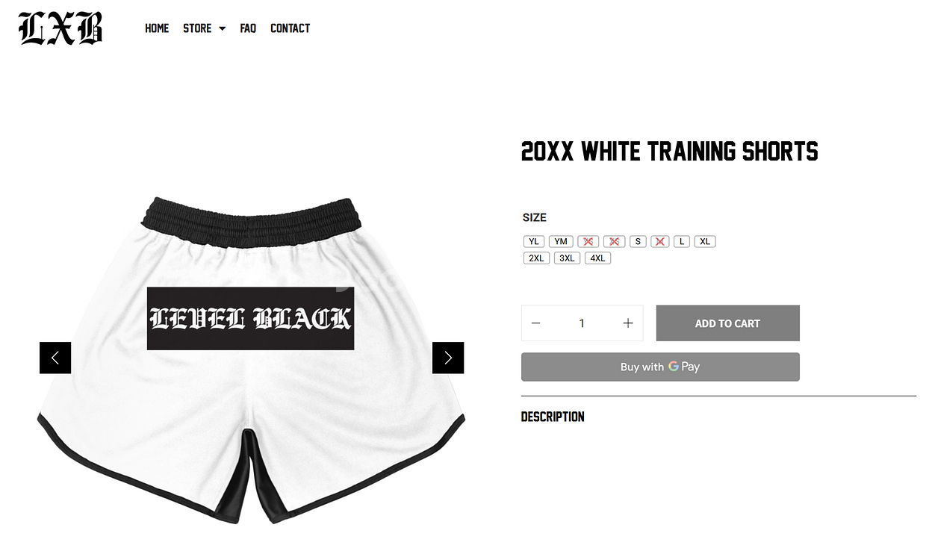Show the previous product image
The image size is (932, 560).
[55, 358]
